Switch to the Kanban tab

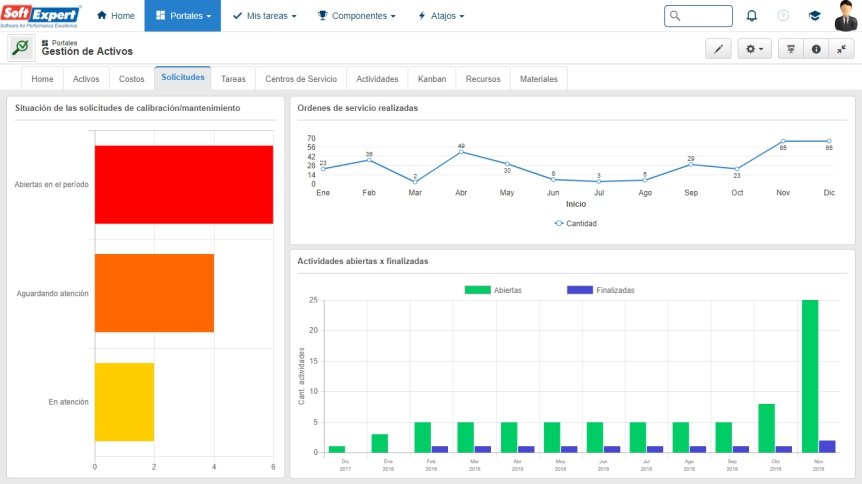pyautogui.click(x=432, y=79)
